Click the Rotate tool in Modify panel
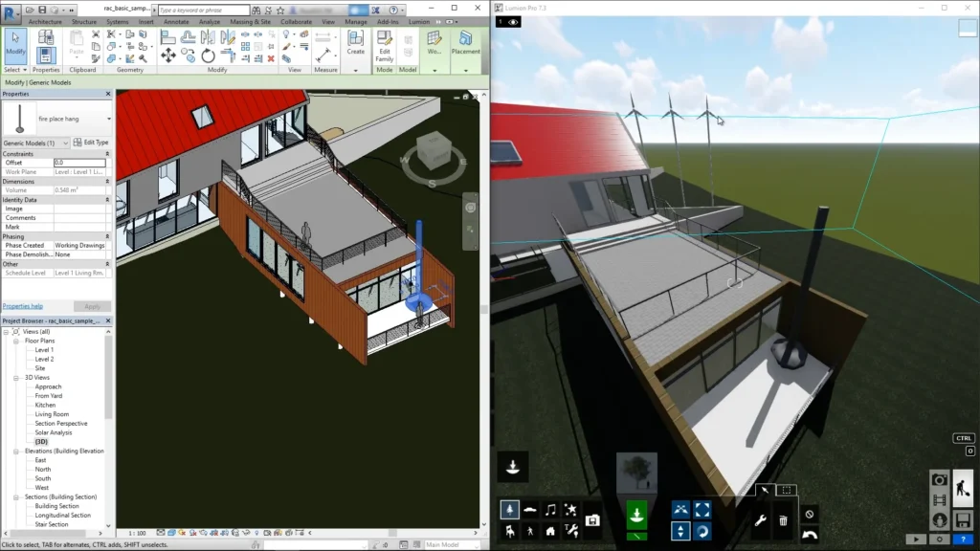Viewport: 980px width, 551px height. point(208,56)
